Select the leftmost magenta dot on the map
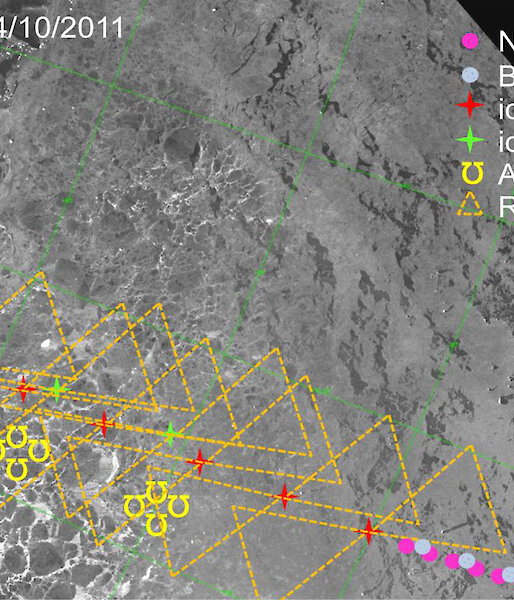Image resolution: width=514 pixels, height=600 pixels. 406,546
